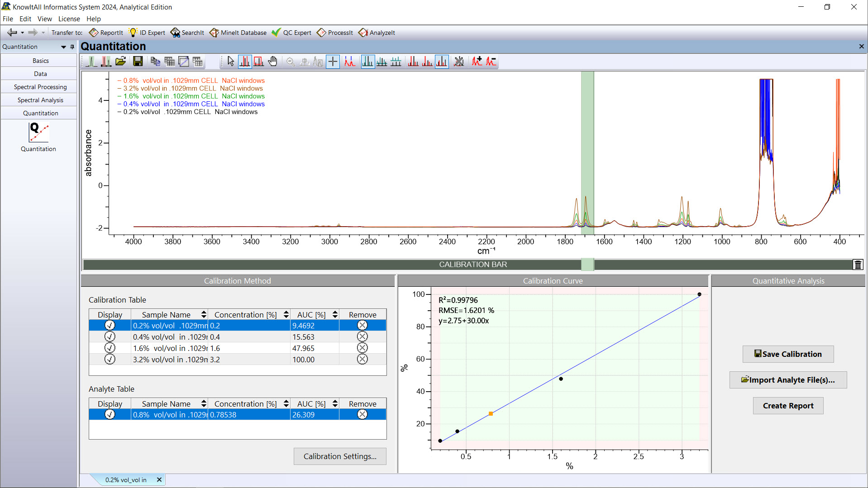Click the add spectrum plus icon
Image resolution: width=868 pixels, height=488 pixels.
pos(477,62)
